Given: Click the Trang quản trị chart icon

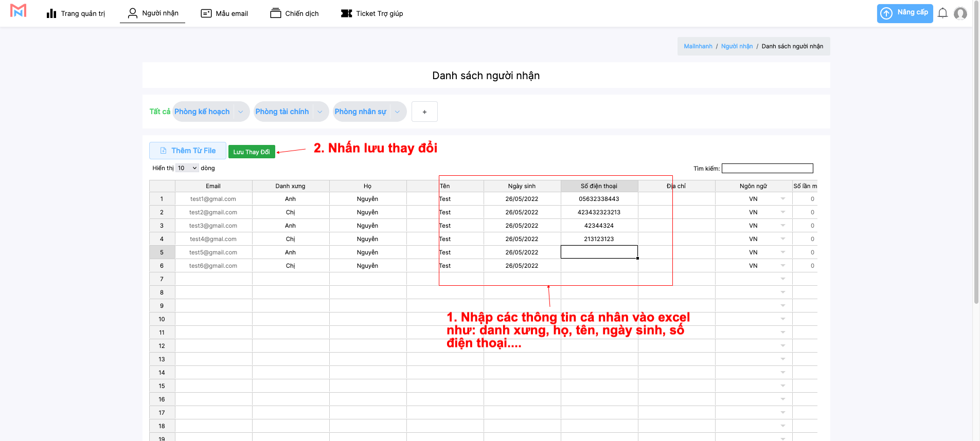Looking at the screenshot, I should 51,13.
